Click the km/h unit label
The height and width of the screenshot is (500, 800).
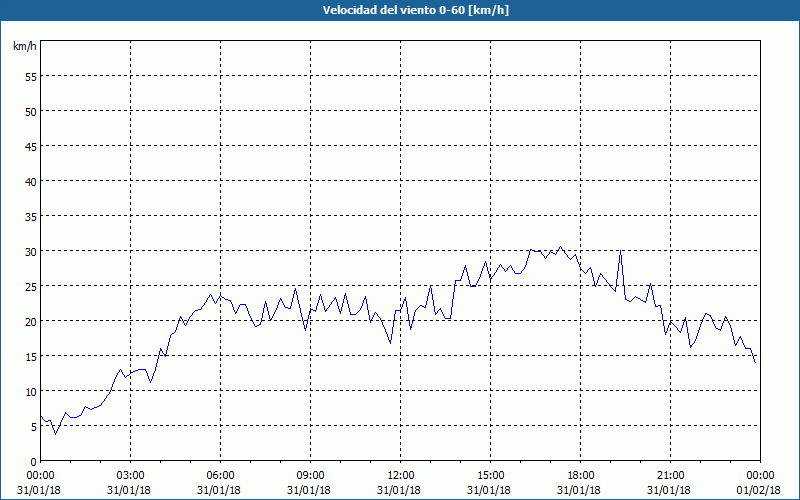pyautogui.click(x=25, y=46)
